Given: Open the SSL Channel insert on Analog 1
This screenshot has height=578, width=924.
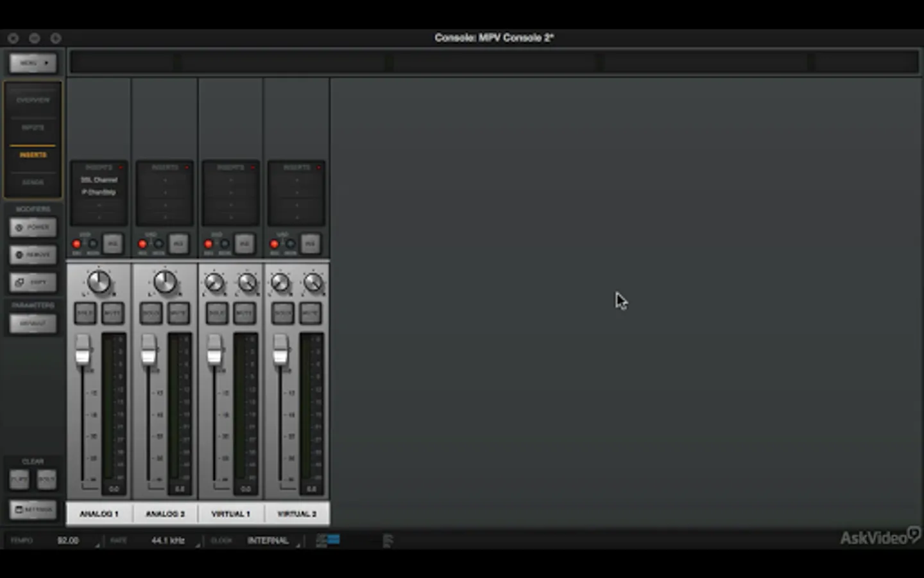Looking at the screenshot, I should 99,180.
